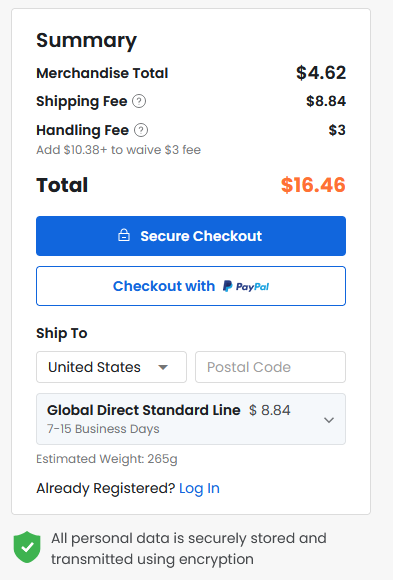Click the Summary heading
The height and width of the screenshot is (580, 393).
pyautogui.click(x=87, y=41)
